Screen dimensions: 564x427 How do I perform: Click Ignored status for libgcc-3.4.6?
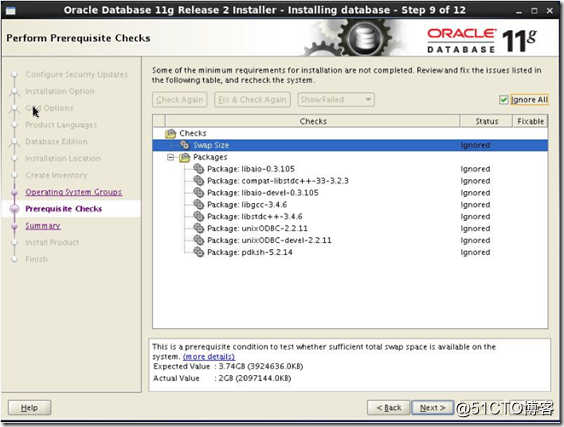click(475, 205)
